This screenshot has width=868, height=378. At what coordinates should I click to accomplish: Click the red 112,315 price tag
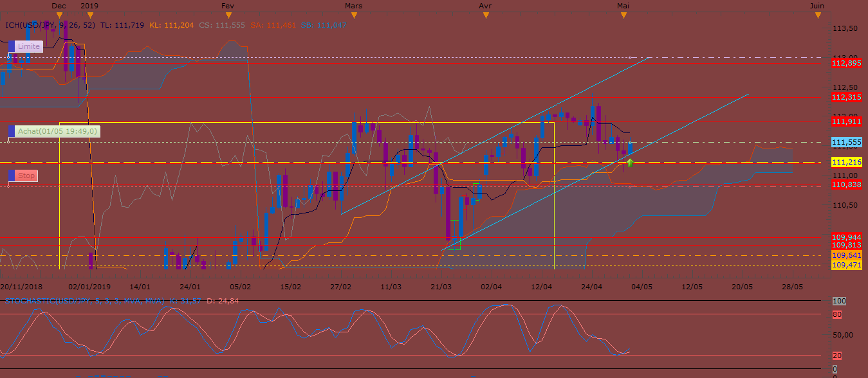pyautogui.click(x=847, y=97)
